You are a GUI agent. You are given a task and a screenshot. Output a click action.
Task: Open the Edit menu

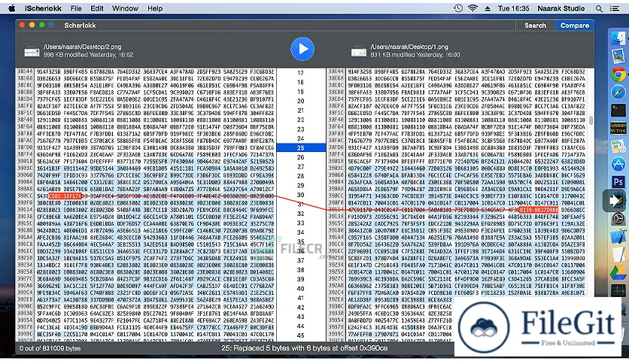click(x=96, y=8)
